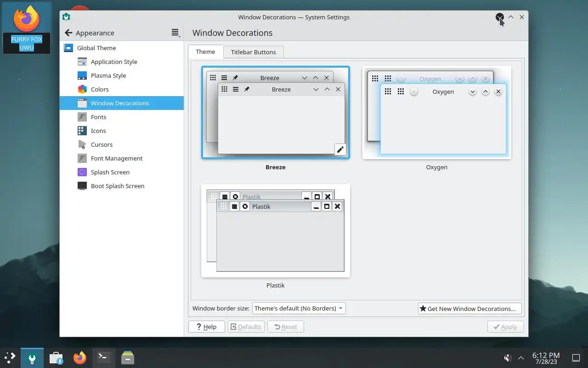This screenshot has height=368, width=588.
Task: Click the Apply button
Action: coord(505,327)
